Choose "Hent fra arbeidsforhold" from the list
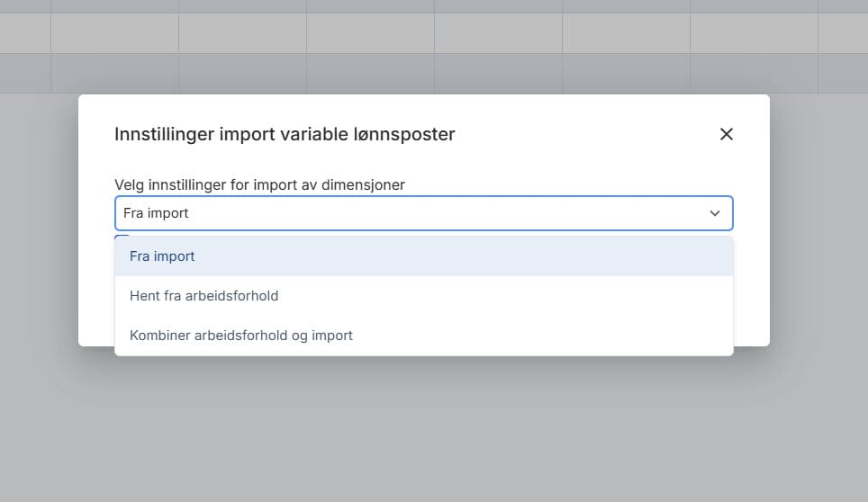Screen dimensions: 868x502 (203, 296)
